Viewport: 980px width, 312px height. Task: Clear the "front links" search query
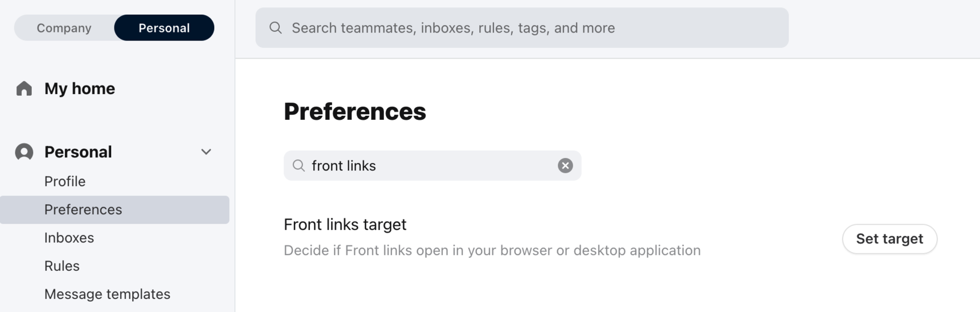565,165
